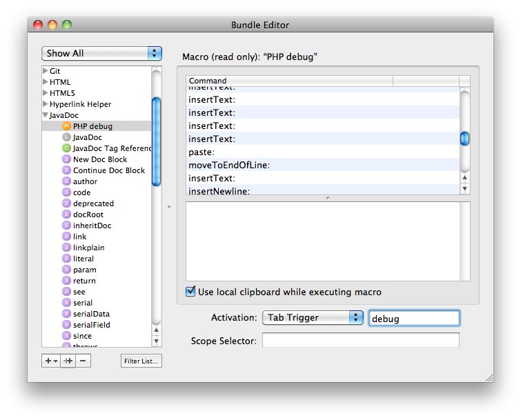Click the snippet icon beside deprecated
The image size is (521, 420).
point(67,203)
